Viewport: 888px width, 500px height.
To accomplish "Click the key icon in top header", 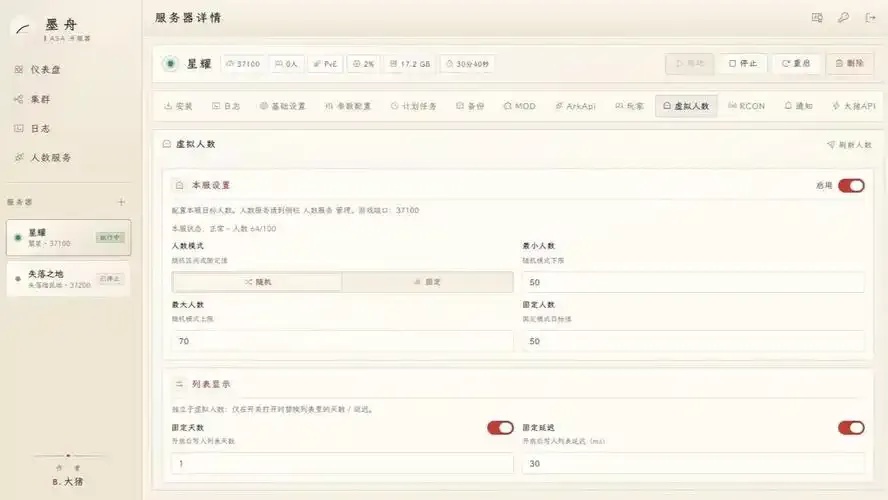I will pyautogui.click(x=843, y=18).
